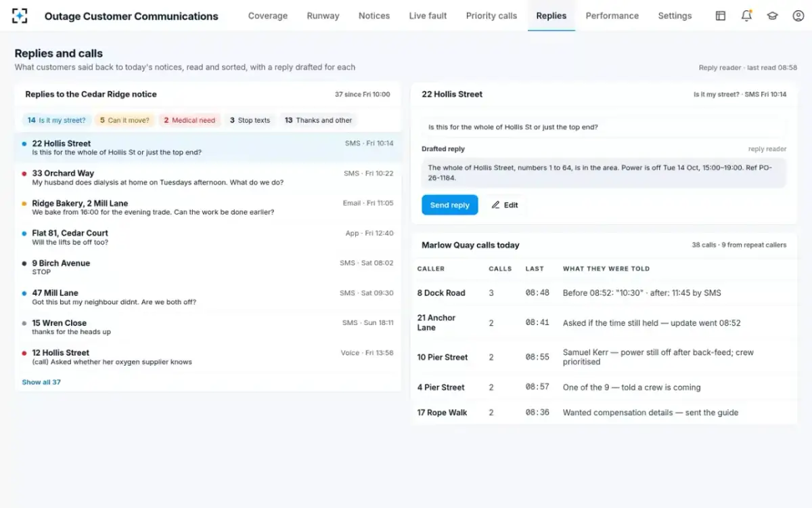This screenshot has height=508, width=812.
Task: Click the Send reply button
Action: tap(449, 205)
